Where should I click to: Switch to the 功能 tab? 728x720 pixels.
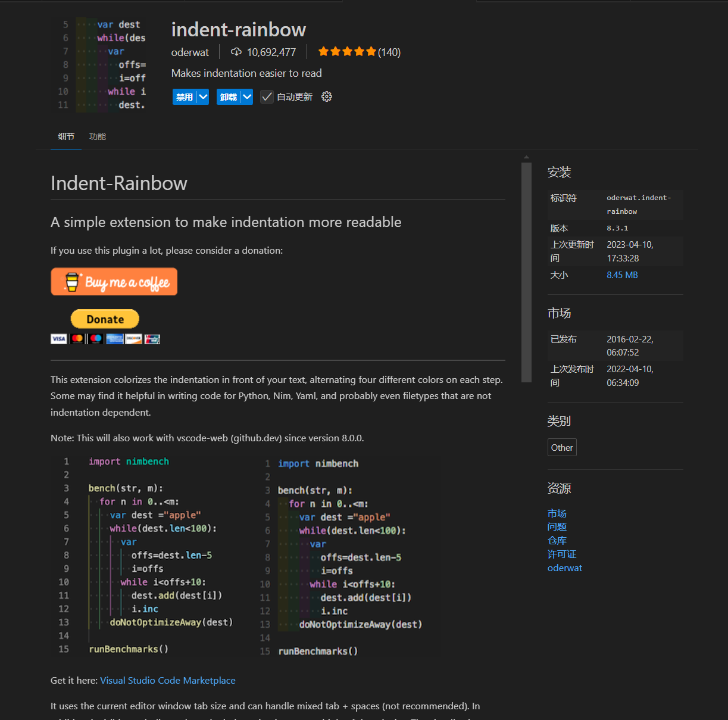pos(98,136)
